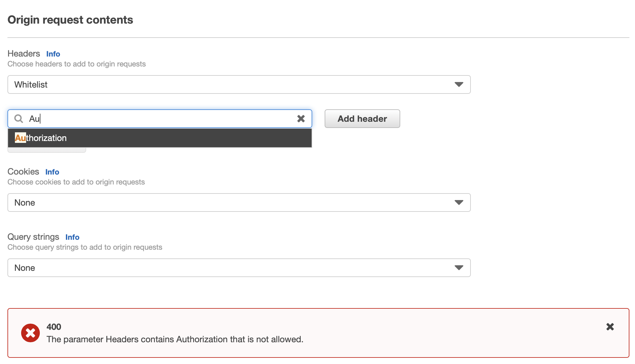Viewport: 635px width, 364px height.
Task: Click the magnifier icon in the header search
Action: tap(19, 119)
